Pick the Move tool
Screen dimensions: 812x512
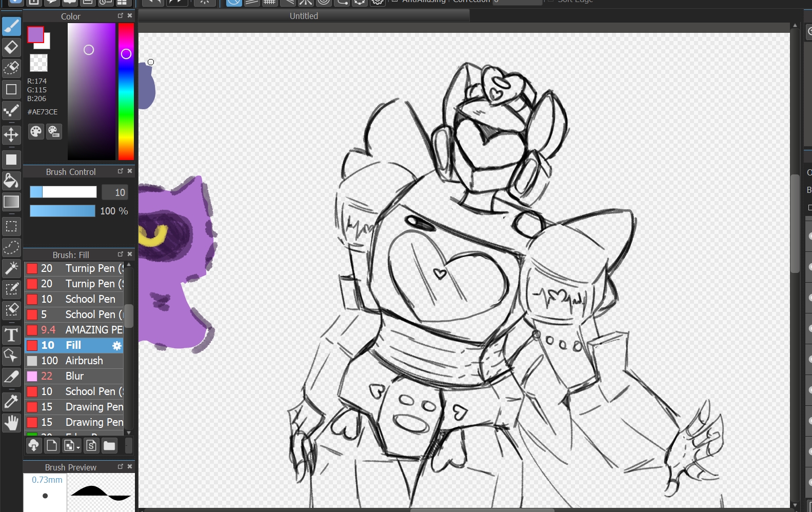point(11,135)
